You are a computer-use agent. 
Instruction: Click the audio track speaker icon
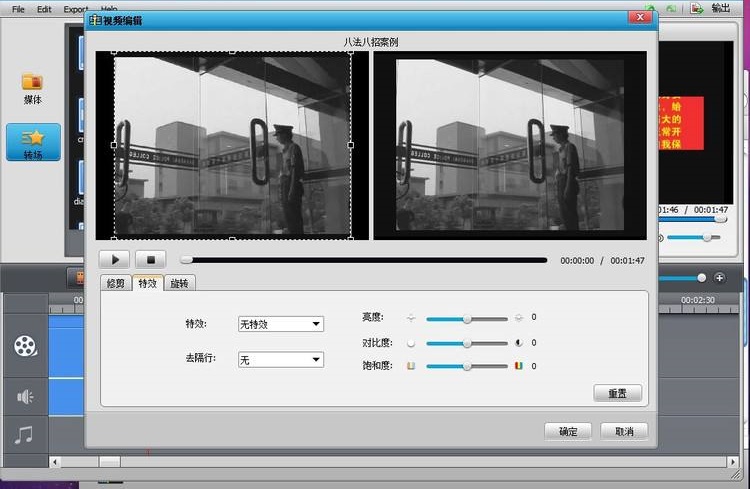pos(25,397)
